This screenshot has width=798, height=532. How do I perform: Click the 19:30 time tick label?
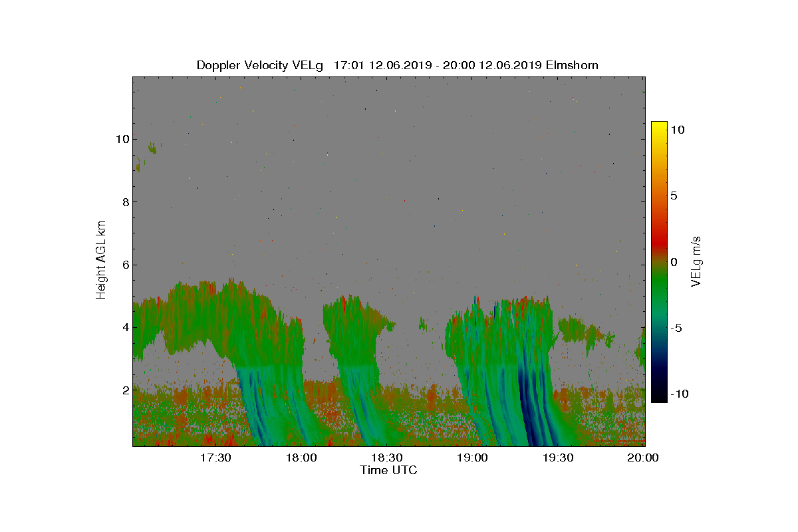click(559, 458)
